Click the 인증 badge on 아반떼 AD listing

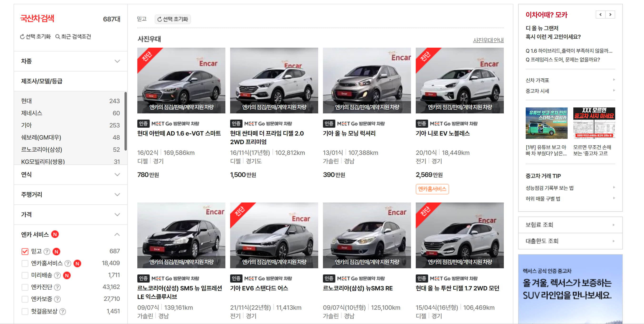pos(143,124)
